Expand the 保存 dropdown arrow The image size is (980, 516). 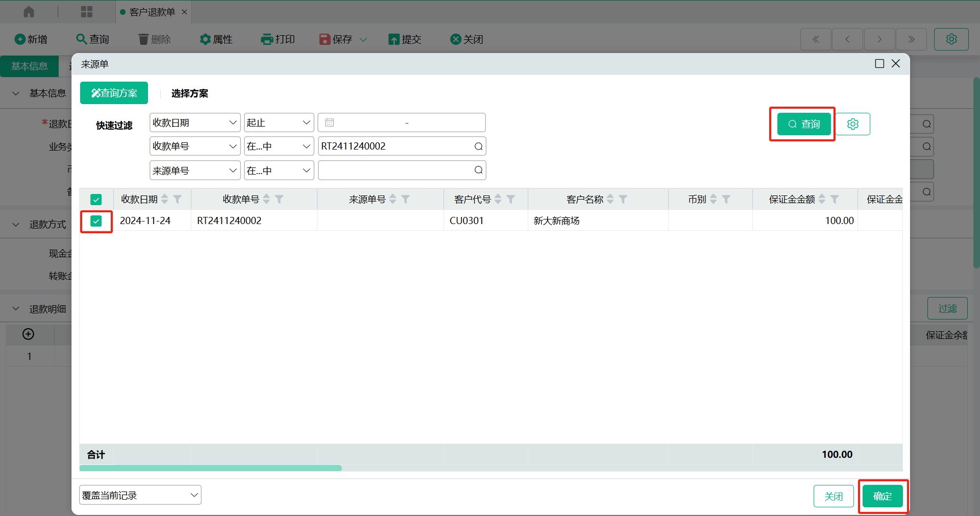point(363,39)
